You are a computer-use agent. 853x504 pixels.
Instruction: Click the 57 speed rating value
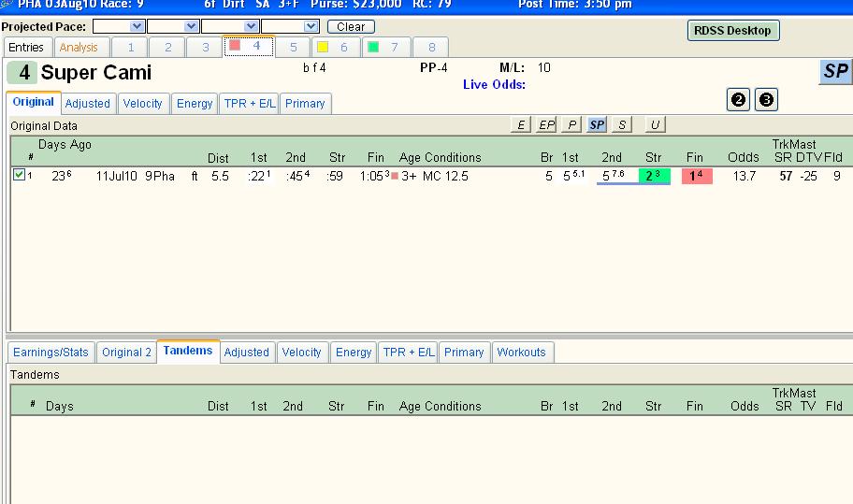(x=786, y=176)
